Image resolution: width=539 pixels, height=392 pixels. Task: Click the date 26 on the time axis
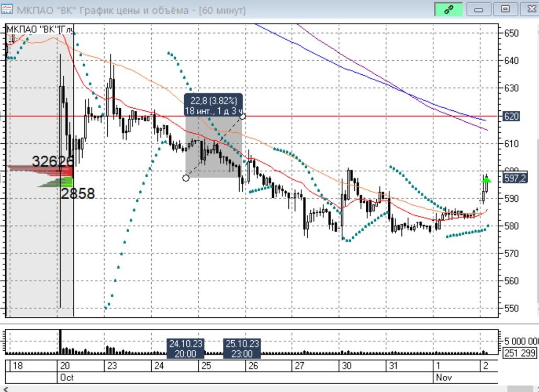(x=253, y=366)
